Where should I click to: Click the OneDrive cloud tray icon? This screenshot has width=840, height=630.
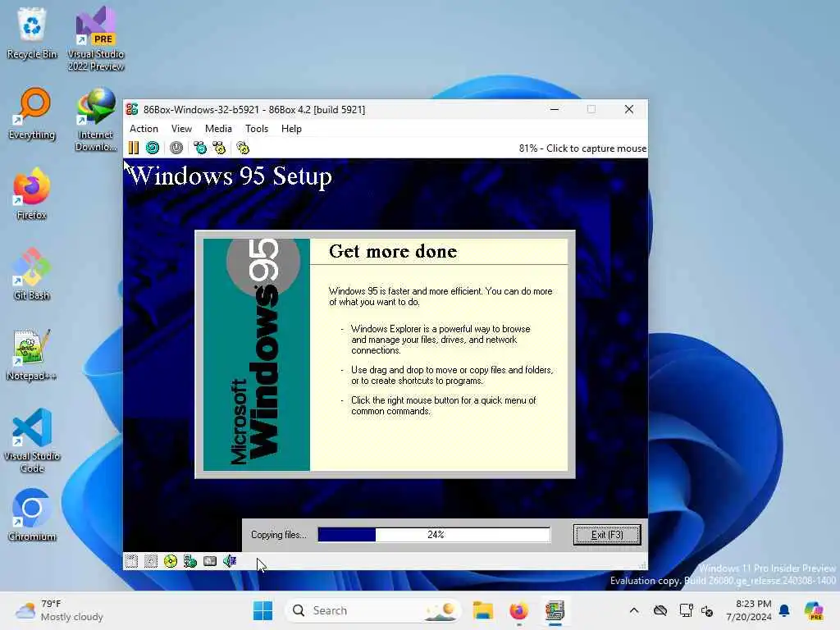(x=660, y=610)
